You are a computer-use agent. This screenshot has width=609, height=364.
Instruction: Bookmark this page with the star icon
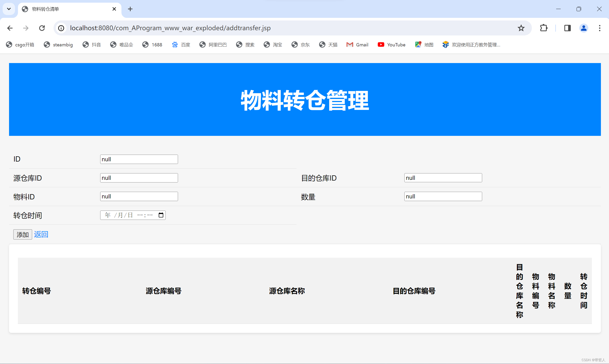pos(521,28)
